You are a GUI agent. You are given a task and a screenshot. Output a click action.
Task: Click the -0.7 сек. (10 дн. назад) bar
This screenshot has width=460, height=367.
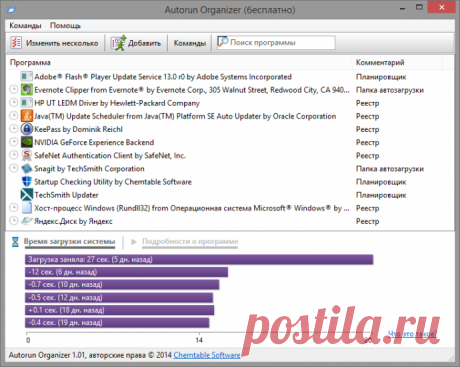tap(122, 285)
